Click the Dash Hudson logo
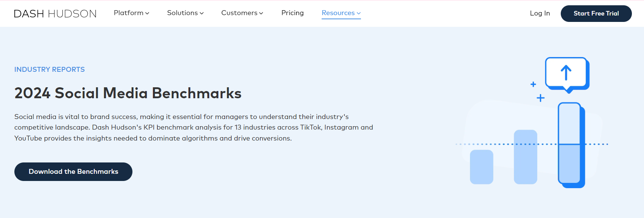 [55, 14]
